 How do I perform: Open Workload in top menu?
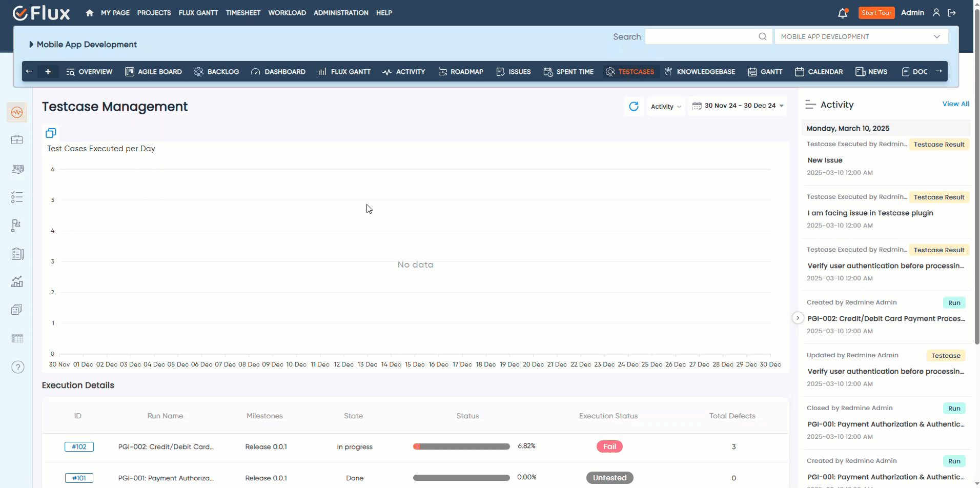tap(287, 13)
